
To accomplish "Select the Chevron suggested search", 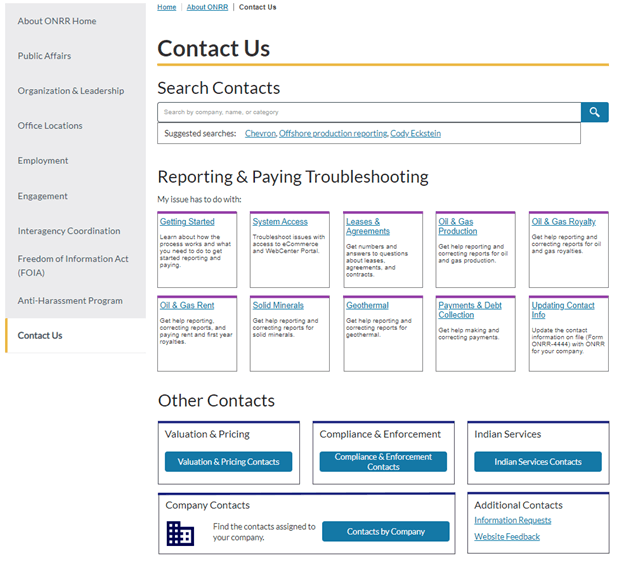I will coord(260,133).
